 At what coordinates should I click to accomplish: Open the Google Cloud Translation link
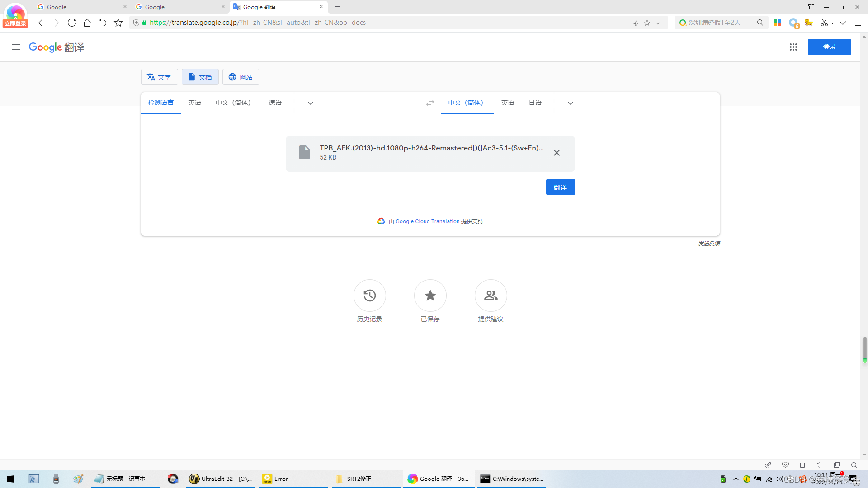[x=427, y=221]
